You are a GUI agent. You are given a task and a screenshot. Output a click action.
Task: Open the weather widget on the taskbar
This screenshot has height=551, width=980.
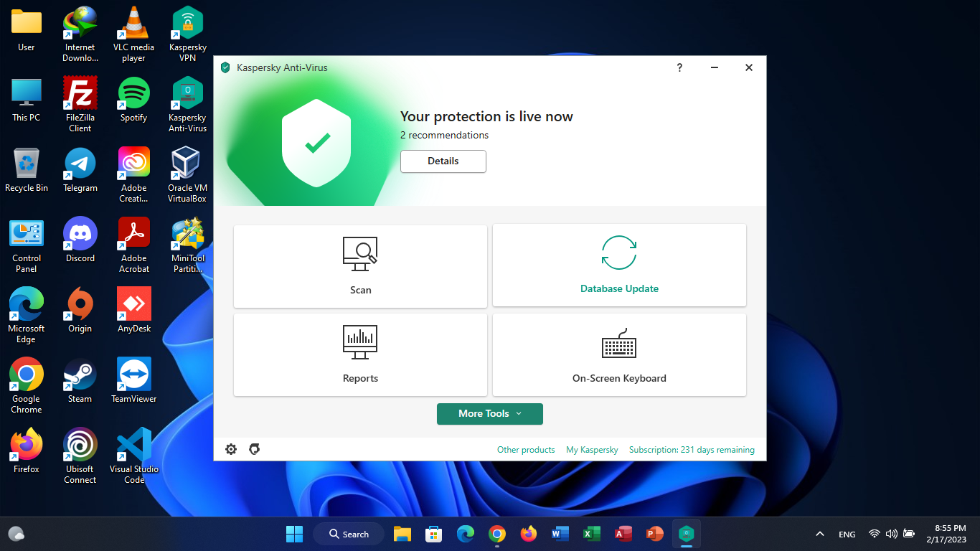[17, 534]
